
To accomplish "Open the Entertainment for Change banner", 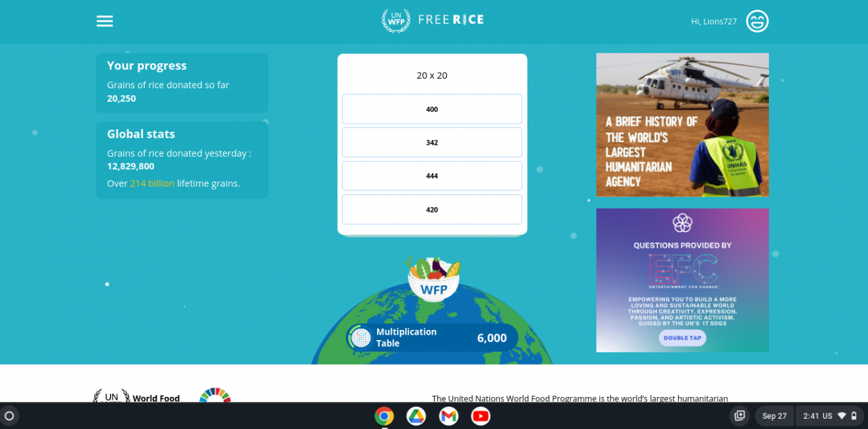I will [682, 280].
